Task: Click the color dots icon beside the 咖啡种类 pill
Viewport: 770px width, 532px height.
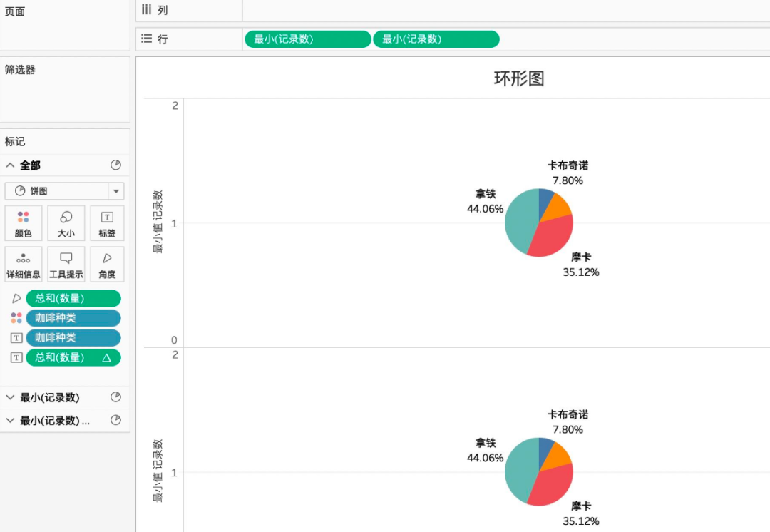Action: click(16, 318)
